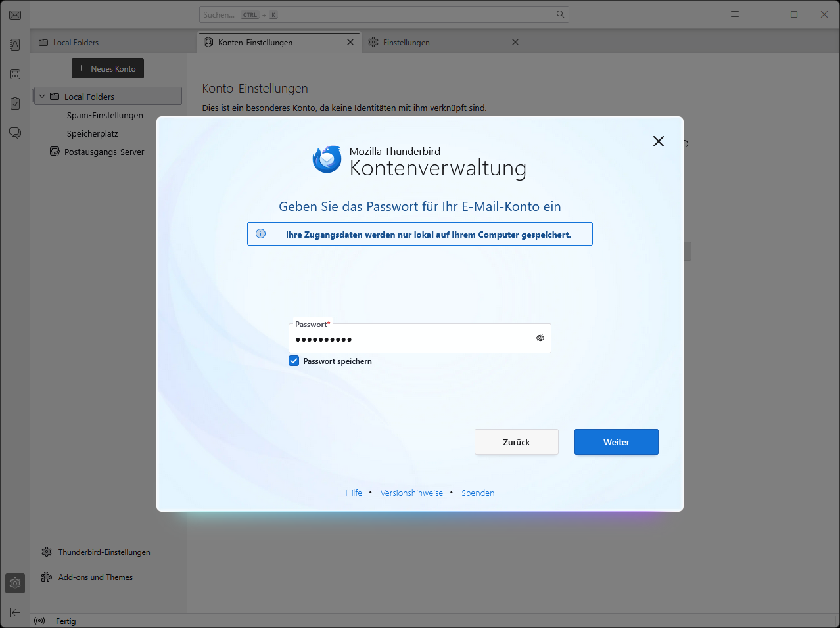
Task: Click the Neues Konto button
Action: pos(108,69)
